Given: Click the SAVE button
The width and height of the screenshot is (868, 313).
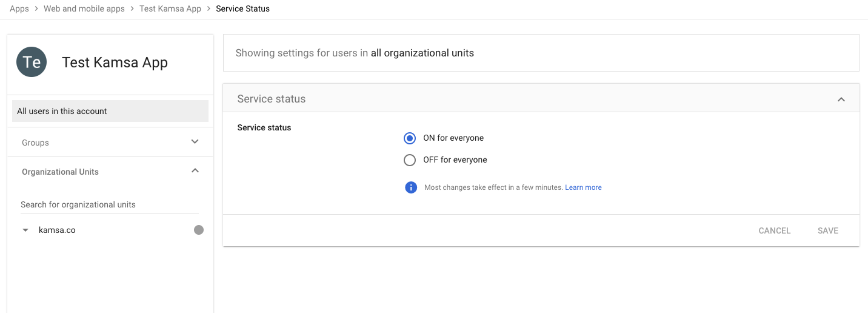Looking at the screenshot, I should click(x=828, y=231).
